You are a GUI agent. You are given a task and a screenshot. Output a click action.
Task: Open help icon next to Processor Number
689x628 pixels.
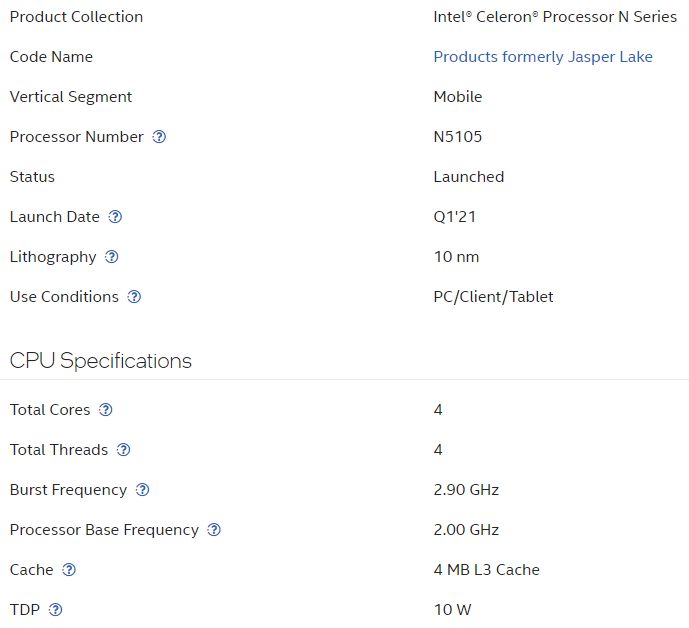159,137
